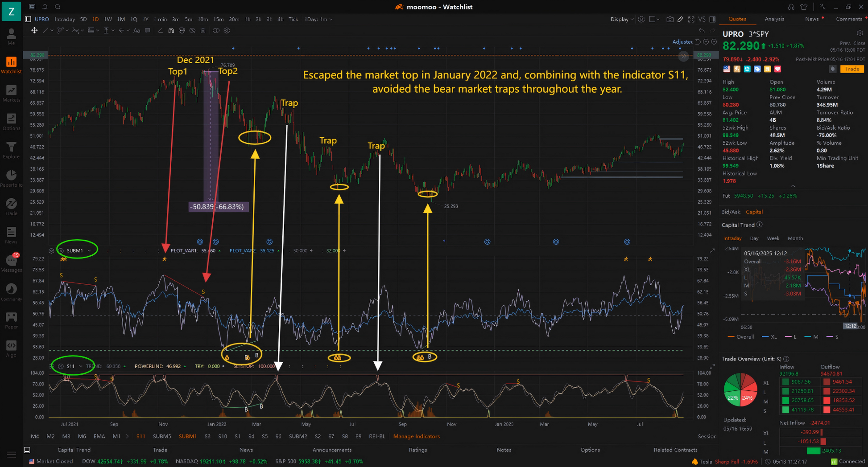This screenshot has width=868, height=467.
Task: Open chart settings gear next to Display
Action: 641,20
